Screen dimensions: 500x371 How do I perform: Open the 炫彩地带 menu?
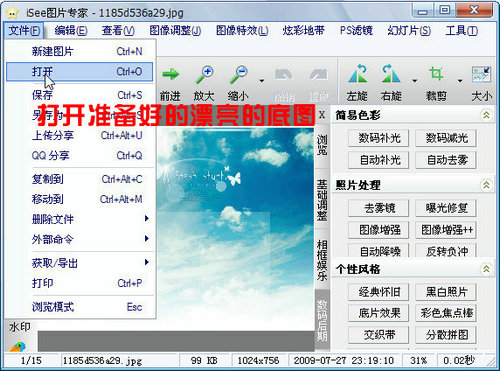pyautogui.click(x=303, y=31)
